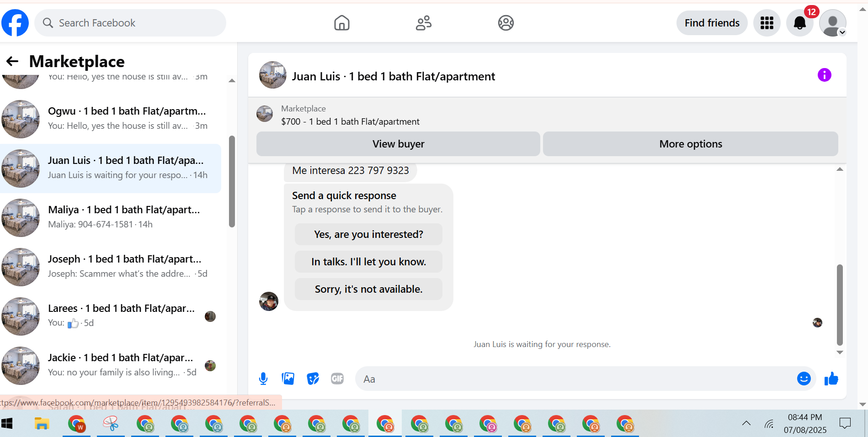Open Larees's conversation
This screenshot has width=868, height=437.
(111, 316)
